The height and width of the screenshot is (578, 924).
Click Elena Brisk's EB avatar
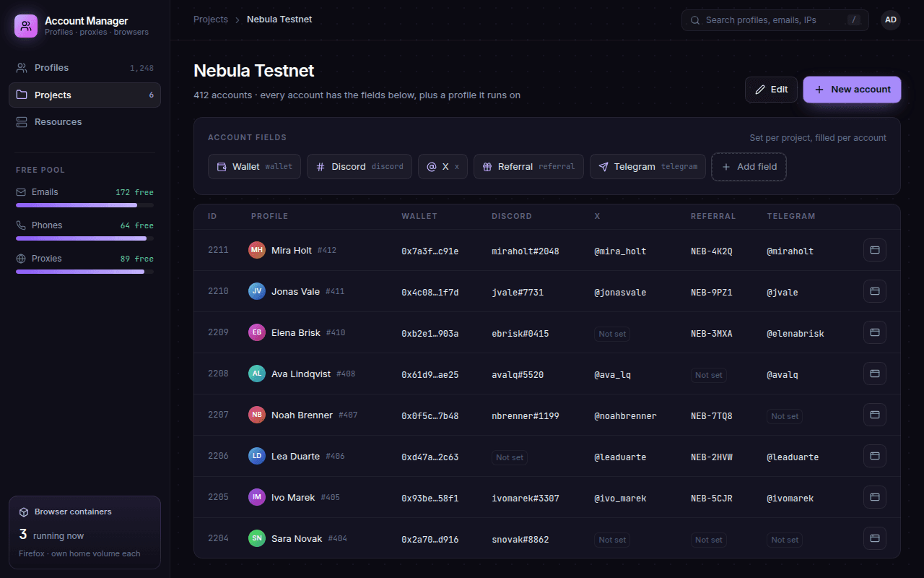coord(257,332)
